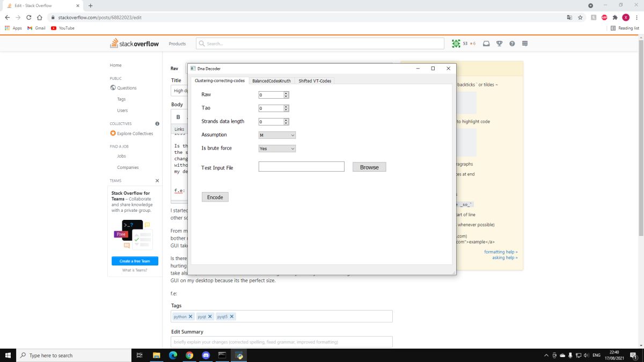Viewport: 644px width, 362px height.
Task: Click Links tab in body editor
Action: point(179,129)
